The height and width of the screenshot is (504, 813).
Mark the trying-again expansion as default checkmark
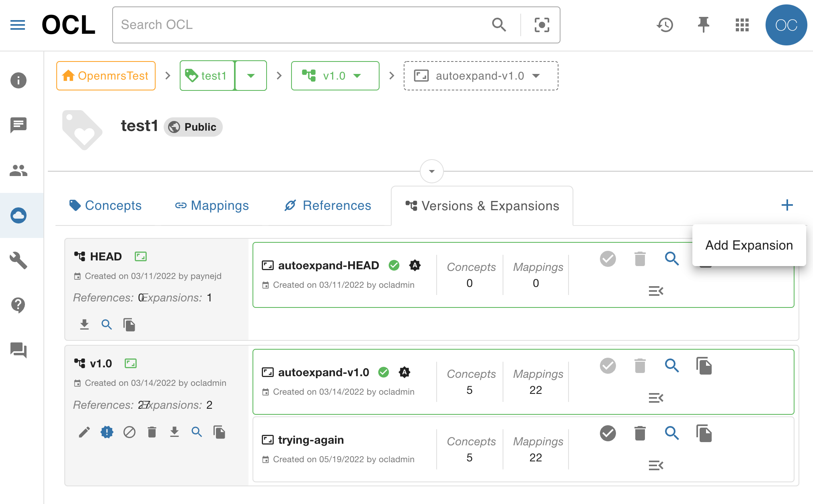(x=608, y=433)
